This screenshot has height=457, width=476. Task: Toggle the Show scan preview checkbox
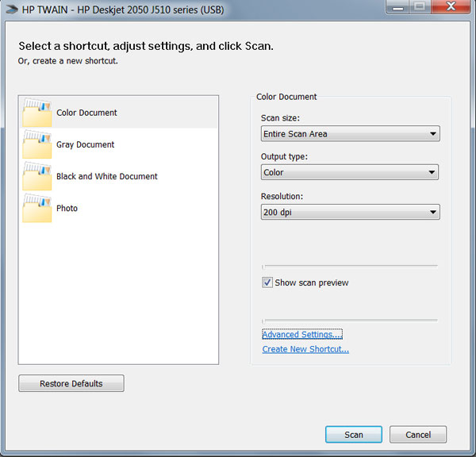(x=267, y=282)
